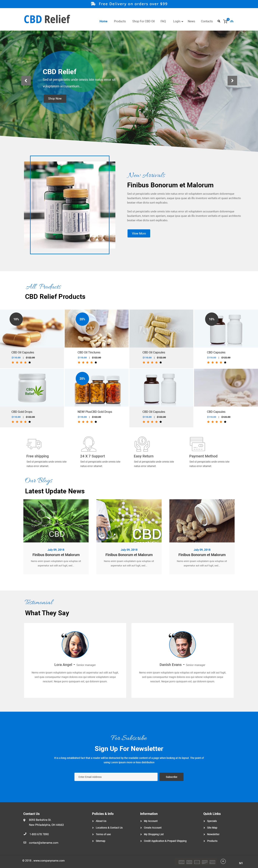Go to previous slide with left arrow
This screenshot has height=868, width=258.
(x=26, y=81)
